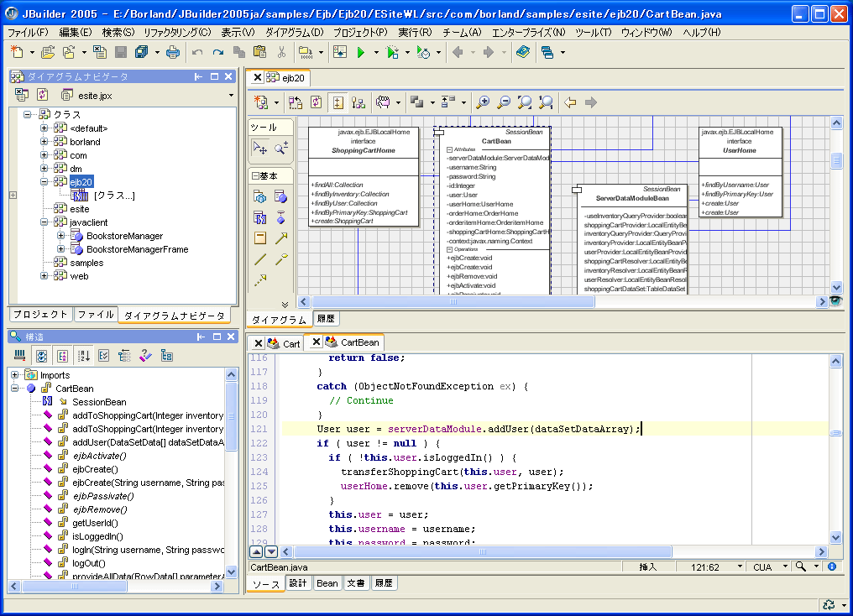Expand the Imports node in structure

[x=14, y=375]
